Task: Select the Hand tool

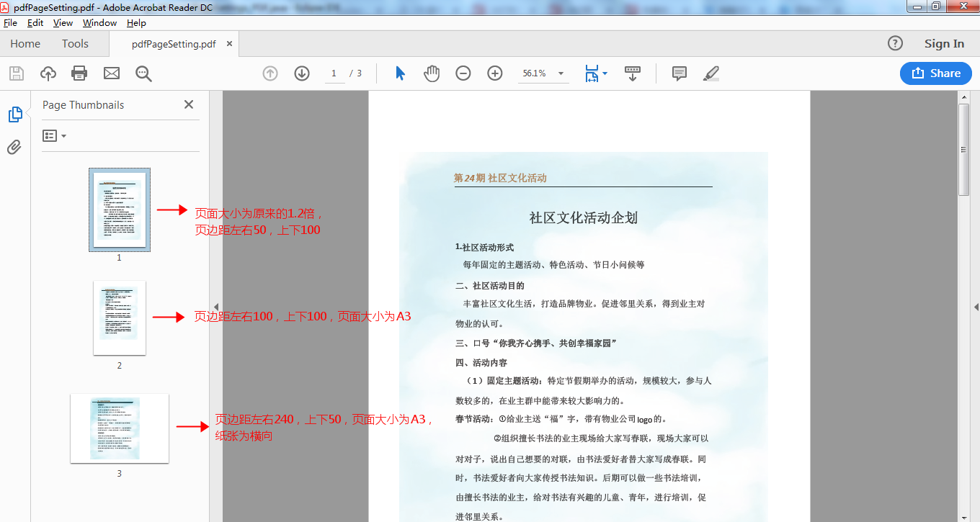Action: (x=431, y=73)
